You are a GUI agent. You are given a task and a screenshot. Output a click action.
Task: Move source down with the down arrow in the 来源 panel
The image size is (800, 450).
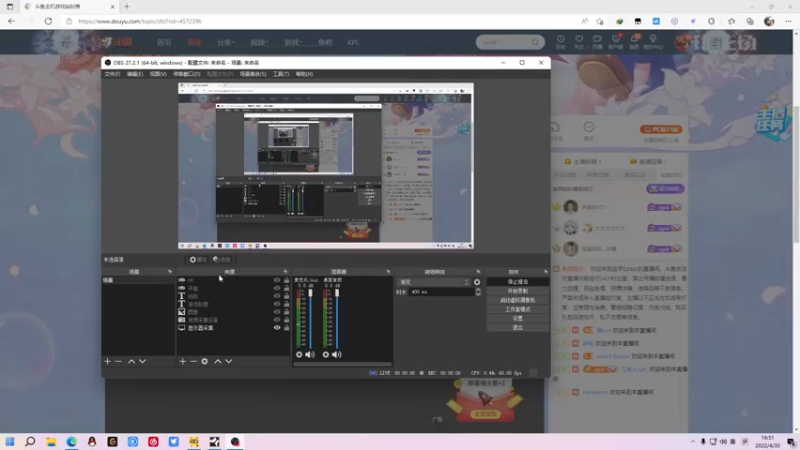[229, 361]
